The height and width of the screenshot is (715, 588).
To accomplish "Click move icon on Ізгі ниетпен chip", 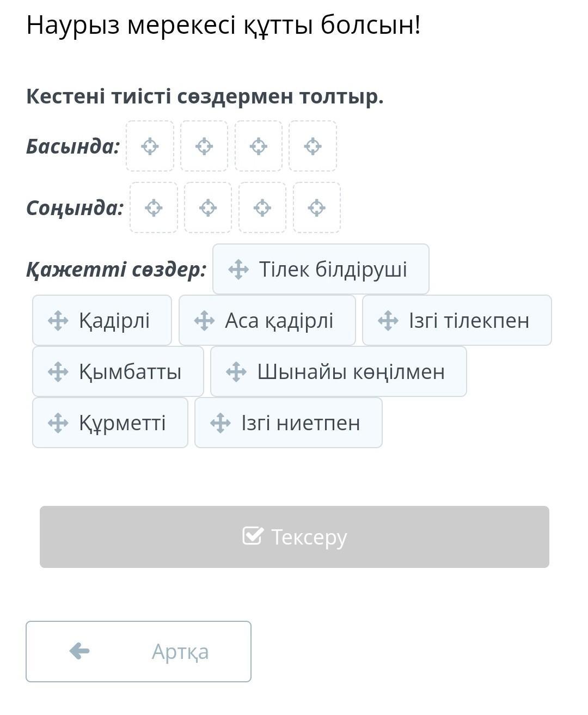I will coord(220,423).
